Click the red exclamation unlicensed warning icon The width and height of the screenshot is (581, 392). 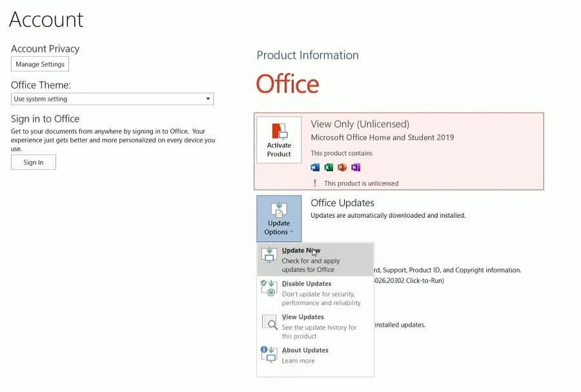(315, 183)
